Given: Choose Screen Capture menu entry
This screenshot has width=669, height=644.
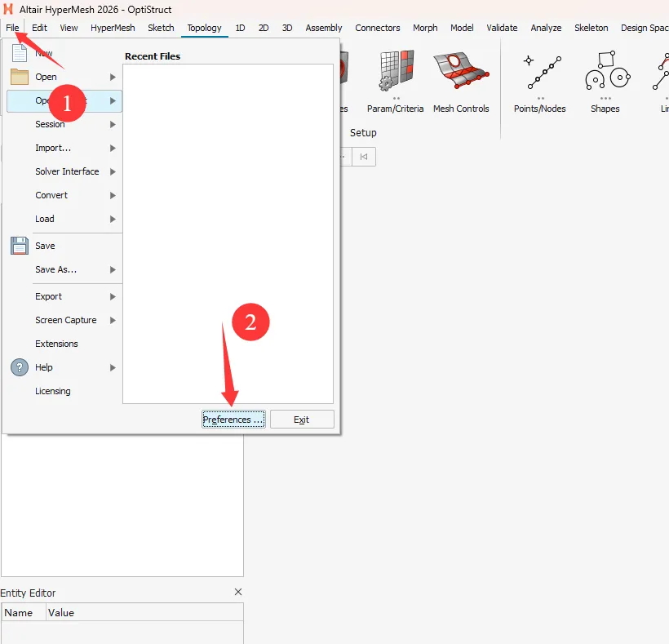Looking at the screenshot, I should [66, 320].
